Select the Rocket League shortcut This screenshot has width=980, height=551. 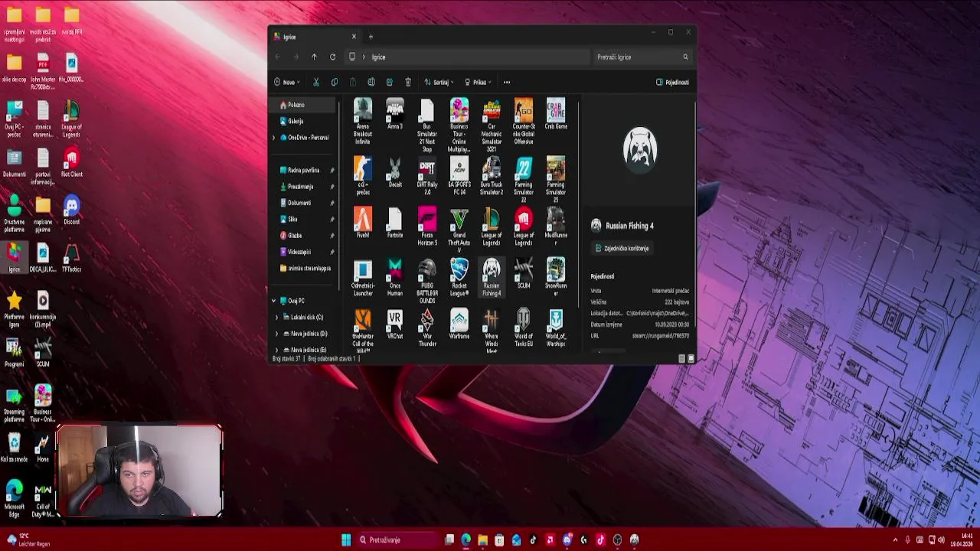point(459,278)
